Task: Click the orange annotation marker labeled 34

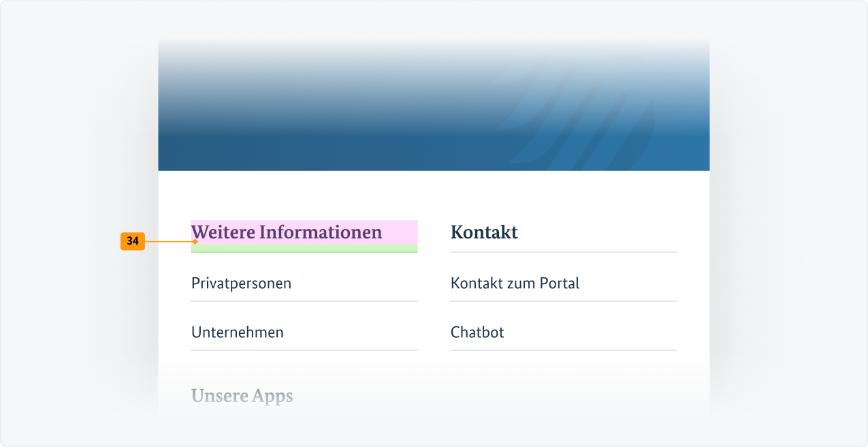Action: (133, 241)
